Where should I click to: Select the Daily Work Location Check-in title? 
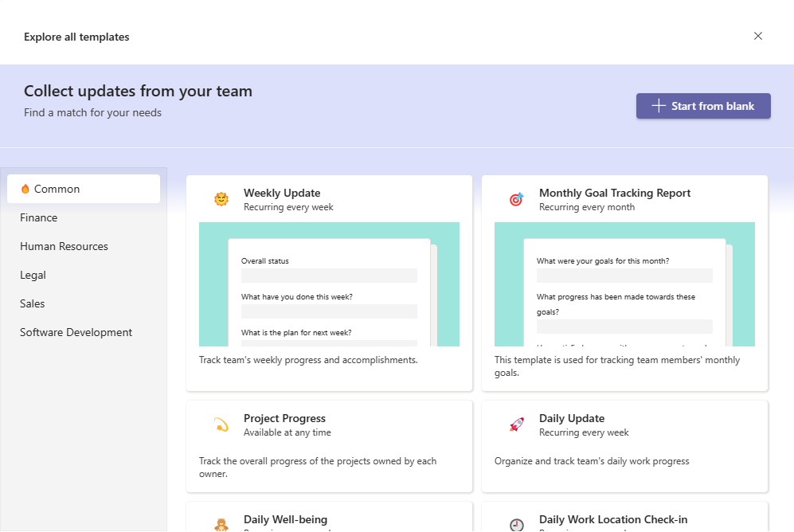613,519
